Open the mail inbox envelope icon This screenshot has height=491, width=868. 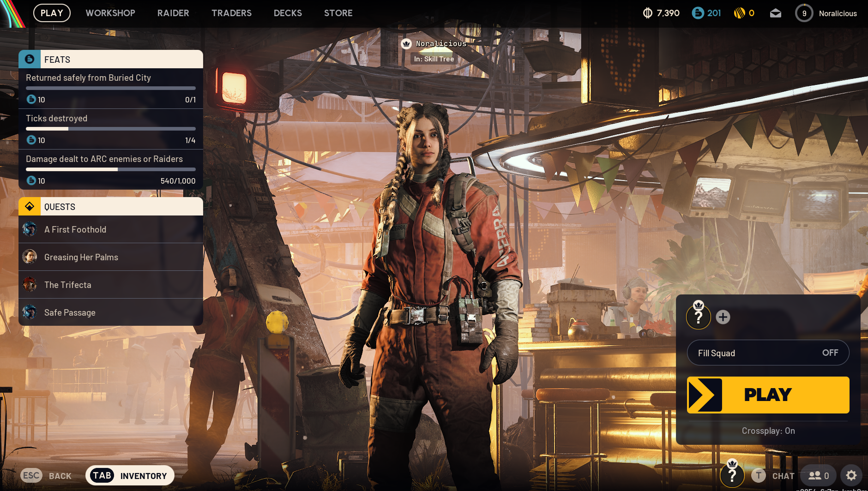(x=776, y=13)
